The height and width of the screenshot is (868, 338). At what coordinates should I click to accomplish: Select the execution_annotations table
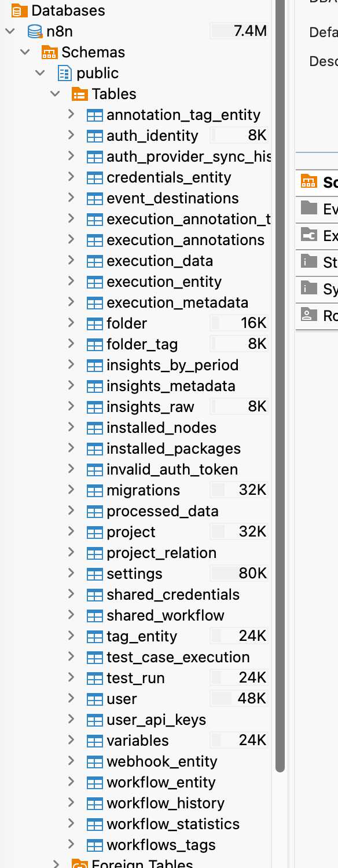[185, 240]
